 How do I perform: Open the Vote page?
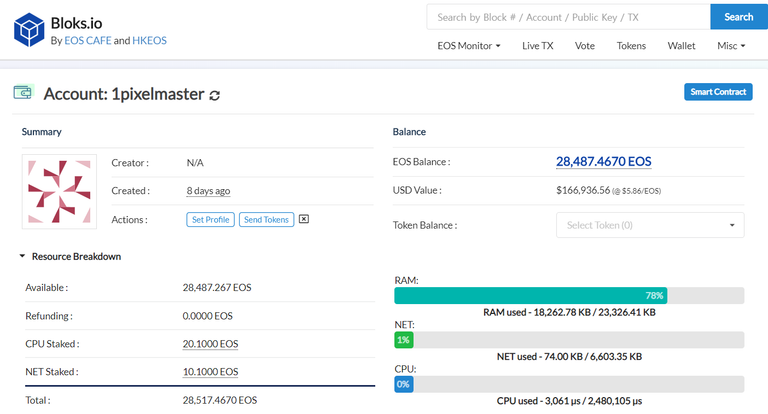pyautogui.click(x=584, y=46)
